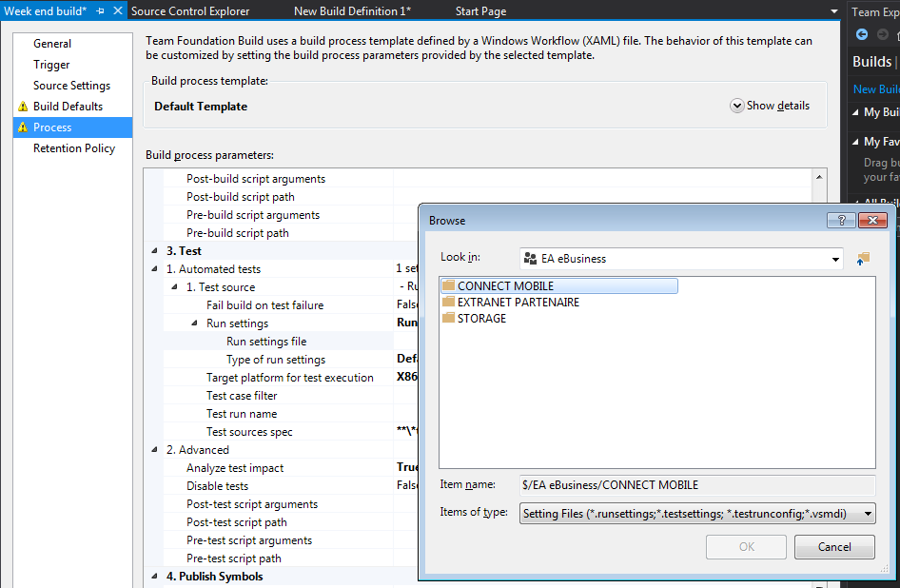Screen dimensions: 900x588
Task: Open the General settings page
Action: 52,44
